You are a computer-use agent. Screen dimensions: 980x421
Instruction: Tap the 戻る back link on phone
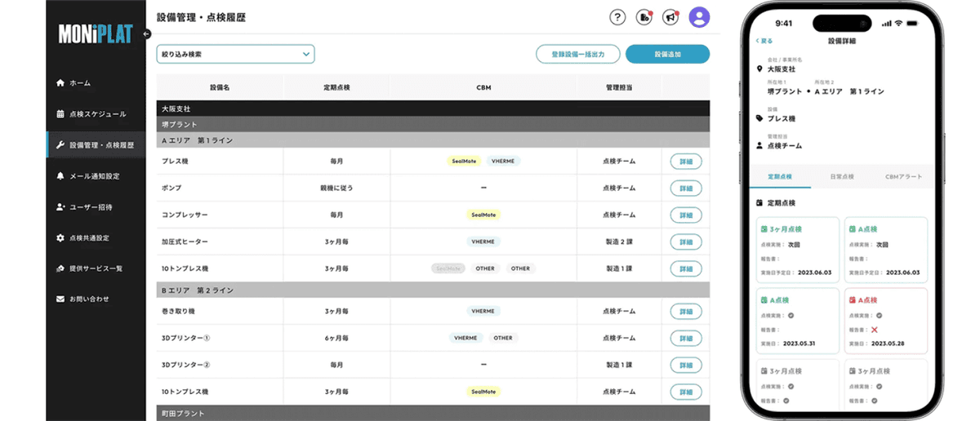pos(764,40)
